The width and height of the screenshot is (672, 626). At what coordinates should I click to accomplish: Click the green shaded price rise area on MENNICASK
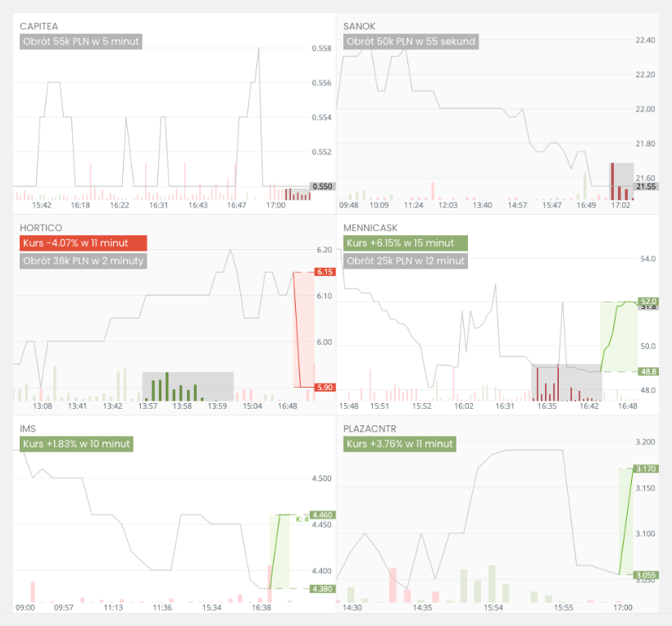point(619,336)
